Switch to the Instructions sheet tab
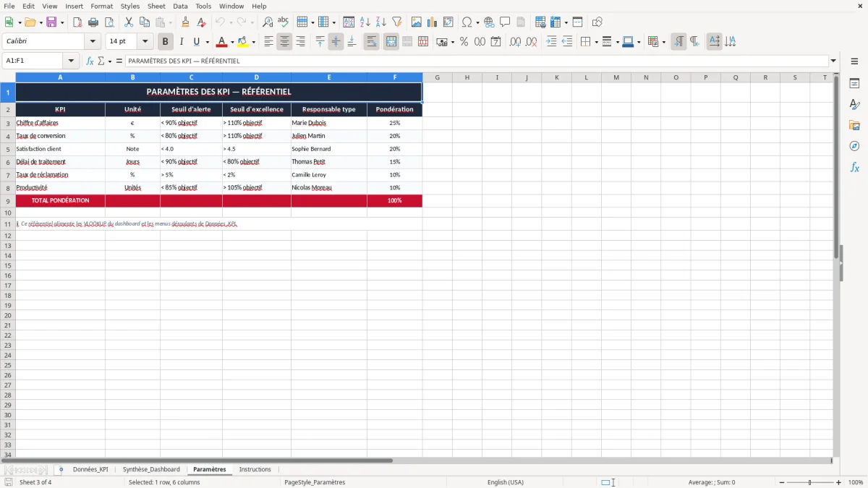 (255, 469)
